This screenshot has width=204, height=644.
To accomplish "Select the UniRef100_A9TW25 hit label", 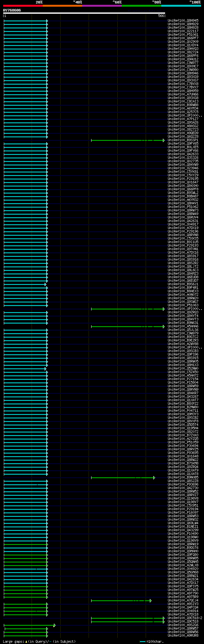I will point(183,590).
